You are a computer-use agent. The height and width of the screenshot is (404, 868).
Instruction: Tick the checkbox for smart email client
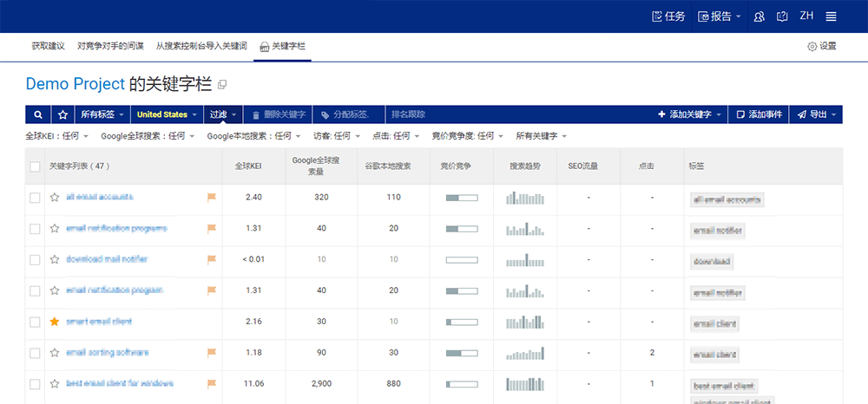(35, 323)
